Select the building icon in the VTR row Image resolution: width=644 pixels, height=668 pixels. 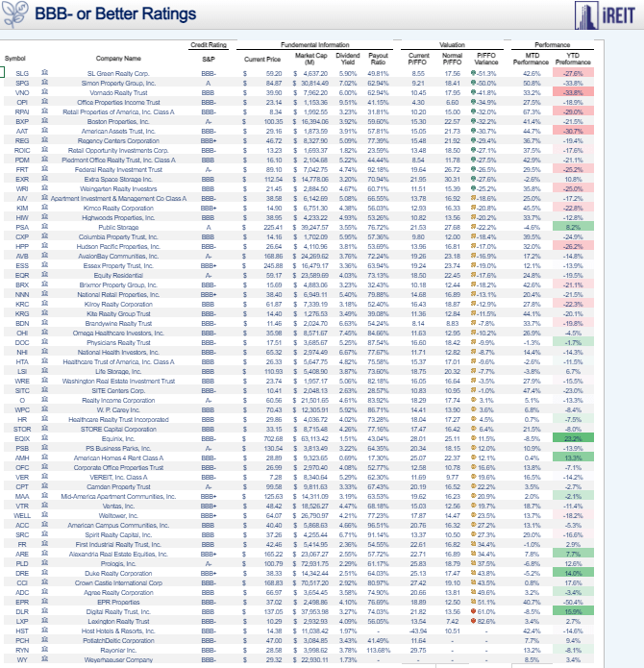[x=45, y=506]
